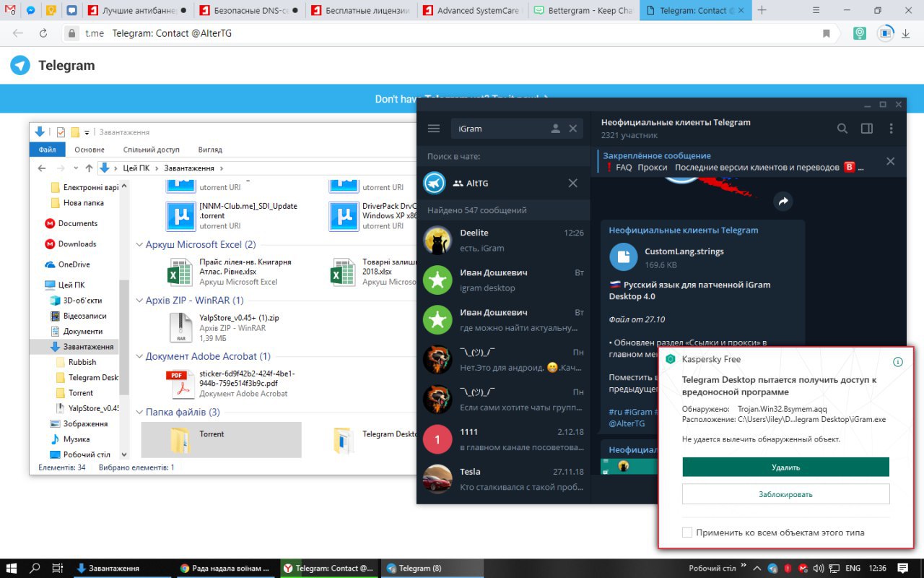Open the Спільний доступ ribbon tab
This screenshot has width=924, height=578.
point(152,150)
